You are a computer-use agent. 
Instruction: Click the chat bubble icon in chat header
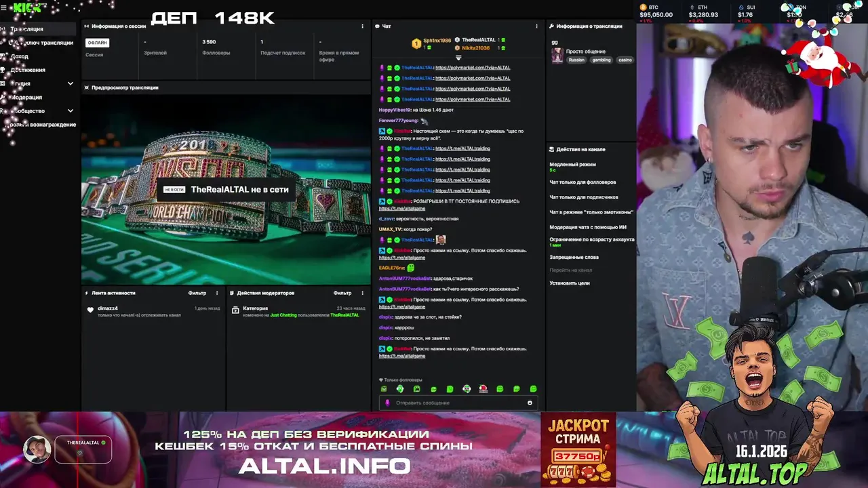(x=377, y=26)
